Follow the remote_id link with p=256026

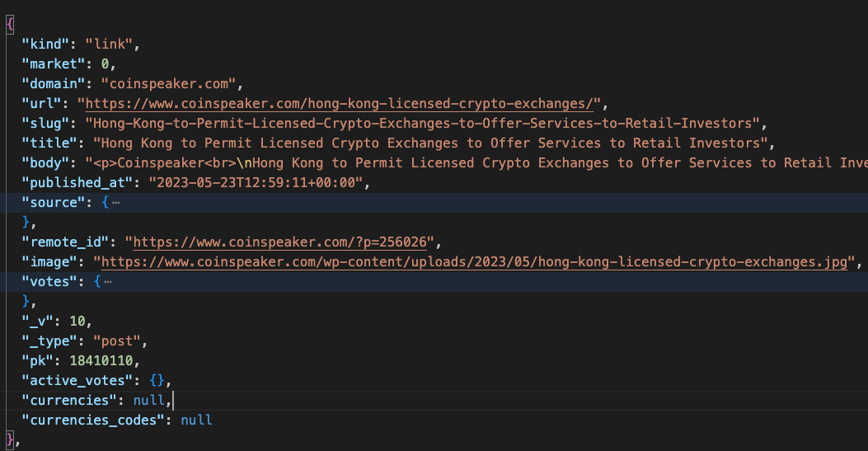pos(284,242)
